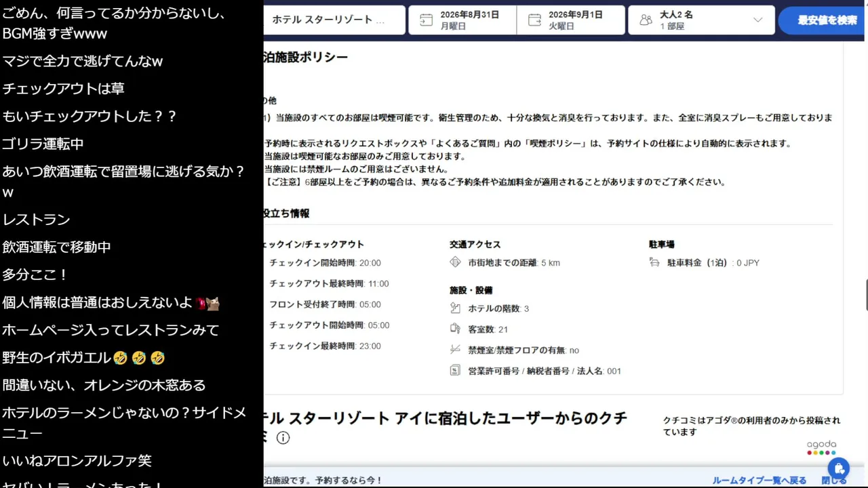Open the blue chat bubble icon
The height and width of the screenshot is (488, 868).
[x=839, y=468]
